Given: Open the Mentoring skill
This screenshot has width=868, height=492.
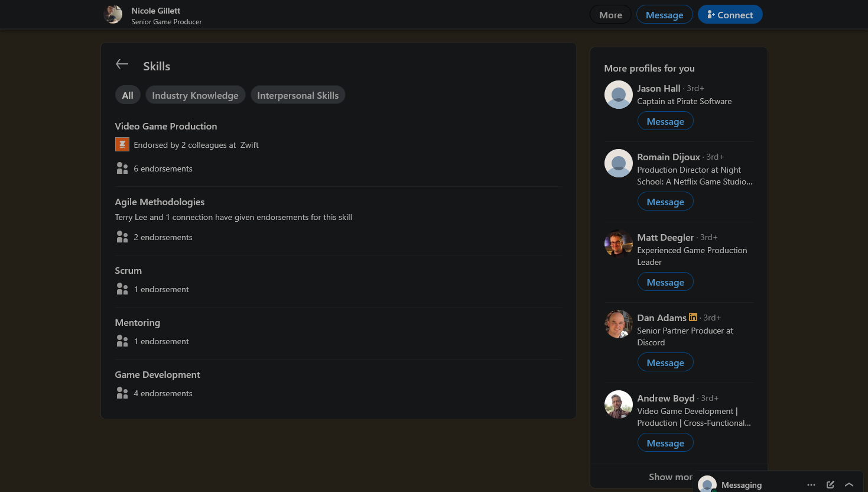Looking at the screenshot, I should pyautogui.click(x=138, y=322).
